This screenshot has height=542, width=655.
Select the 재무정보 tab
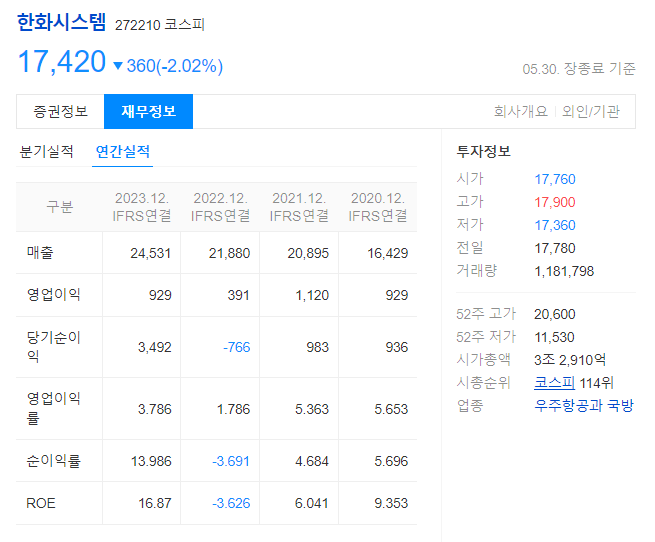pyautogui.click(x=148, y=112)
